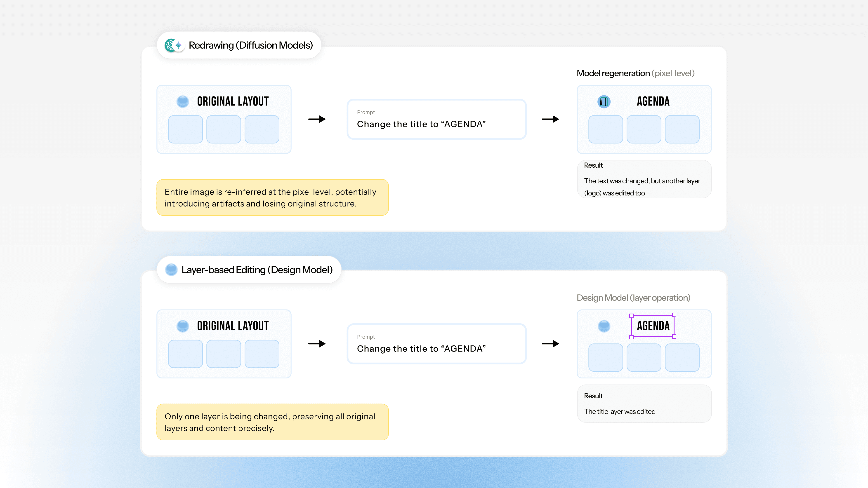Screen dimensions: 868x488
Task: Select the purple-outlined AGENDA text layer
Action: 653,326
